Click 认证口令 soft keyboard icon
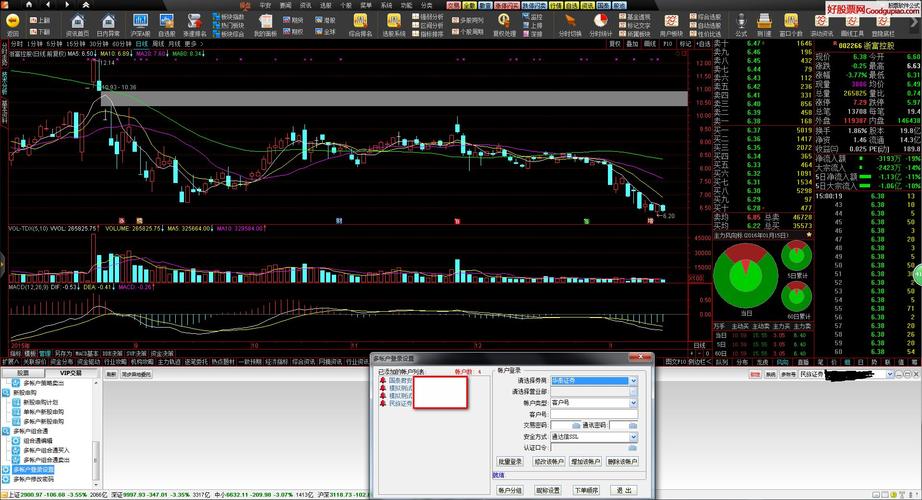This screenshot has height=500, width=922. 633,448
